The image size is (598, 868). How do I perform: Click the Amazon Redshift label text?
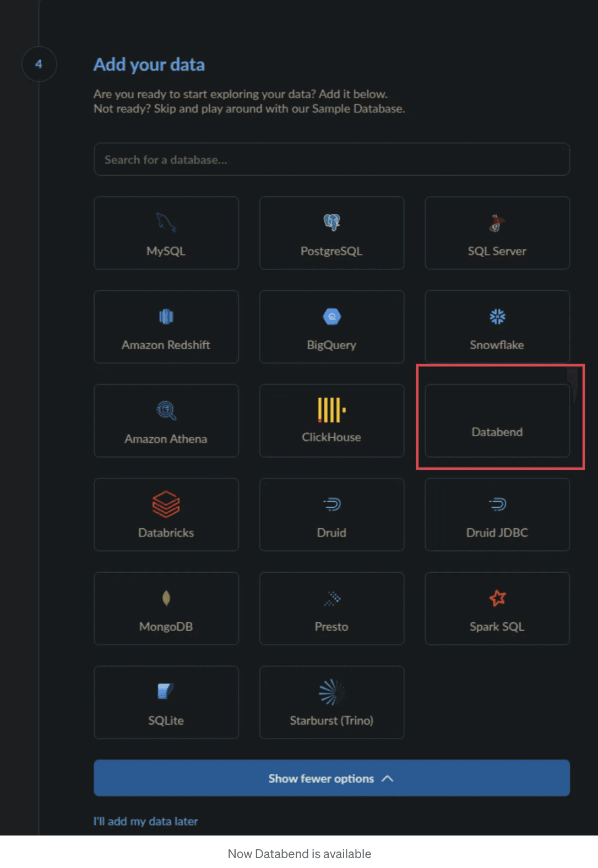click(166, 345)
